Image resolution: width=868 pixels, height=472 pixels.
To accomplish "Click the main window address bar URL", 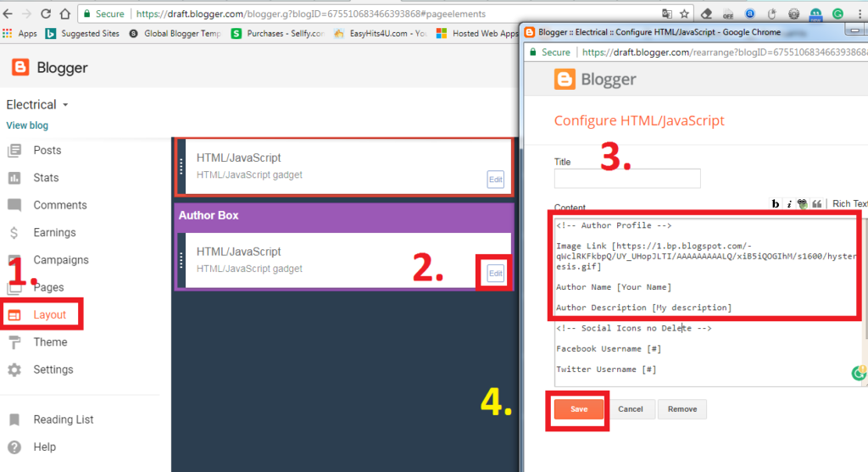I will pos(311,14).
